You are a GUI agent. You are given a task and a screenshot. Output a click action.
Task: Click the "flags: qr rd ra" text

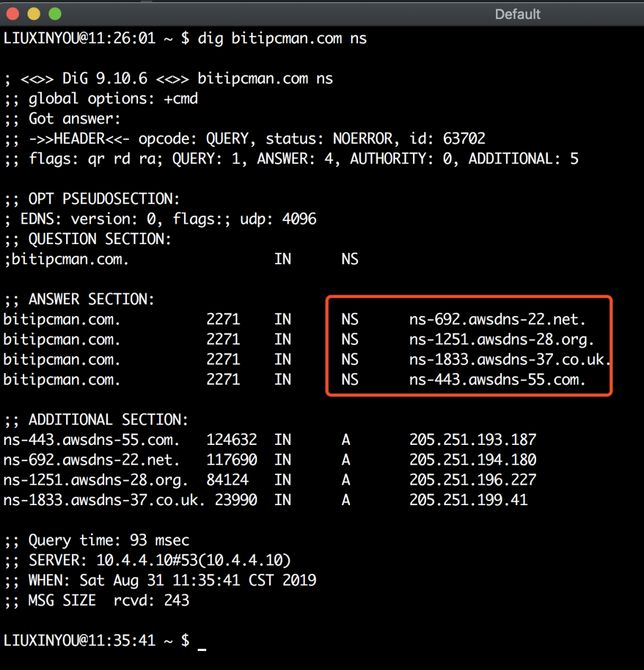pos(92,159)
